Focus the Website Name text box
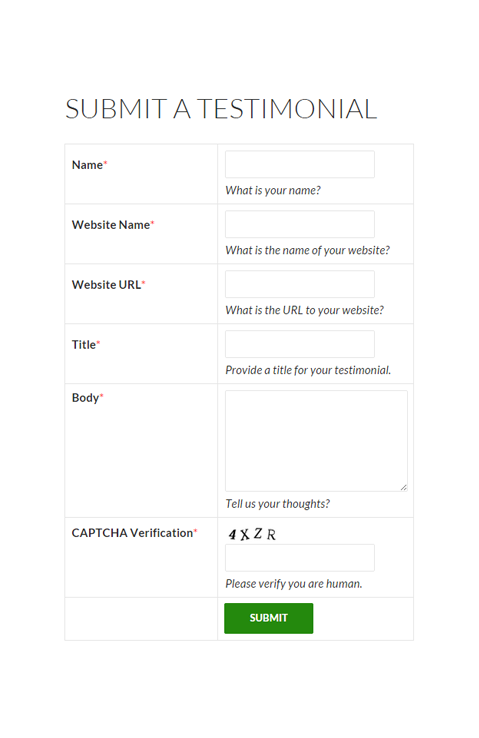Screen dimensions: 479x738 (x=300, y=224)
